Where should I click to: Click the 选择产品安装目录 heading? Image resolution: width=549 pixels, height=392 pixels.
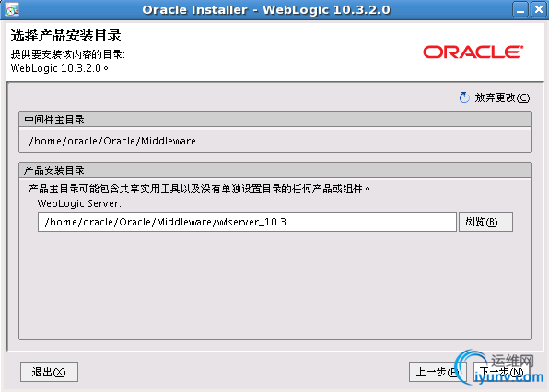tap(65, 36)
